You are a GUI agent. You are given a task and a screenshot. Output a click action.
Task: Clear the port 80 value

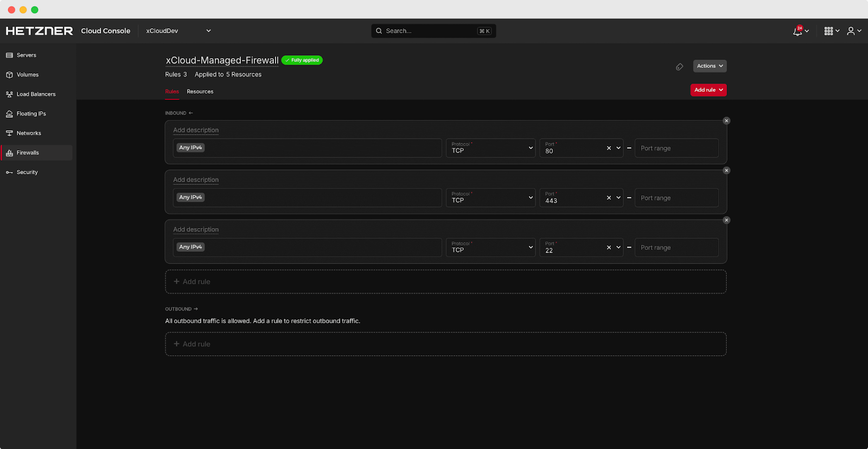coord(609,148)
